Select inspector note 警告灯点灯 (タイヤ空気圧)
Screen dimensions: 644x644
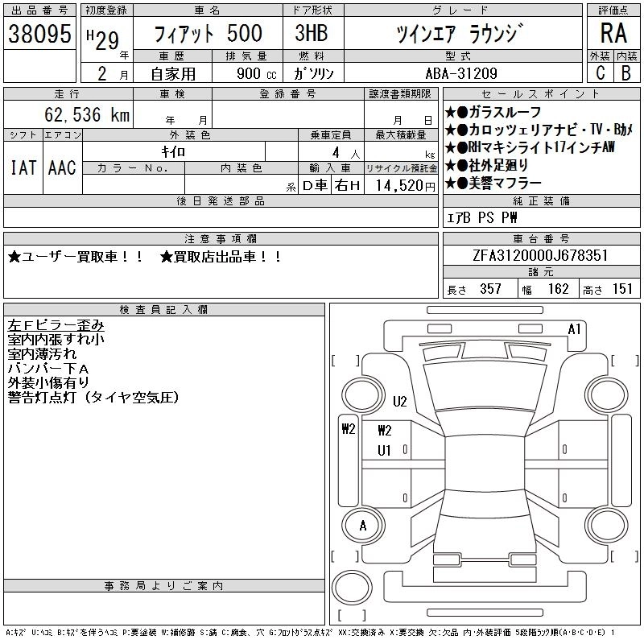pos(93,397)
